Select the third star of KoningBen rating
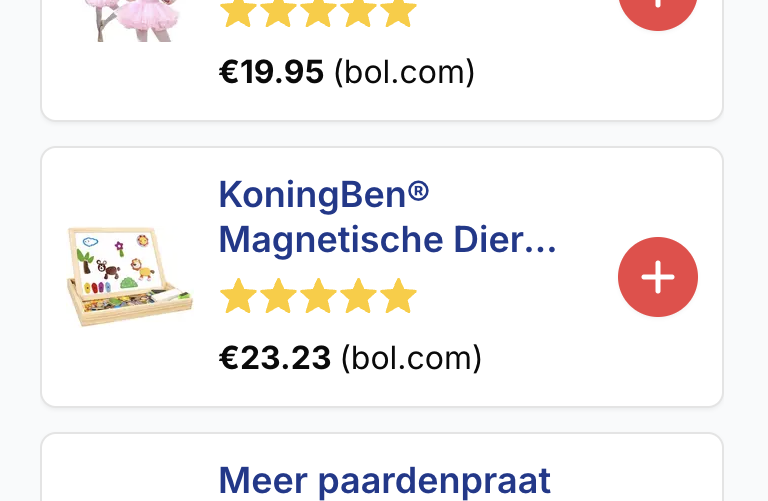Image resolution: width=768 pixels, height=501 pixels. [318, 297]
